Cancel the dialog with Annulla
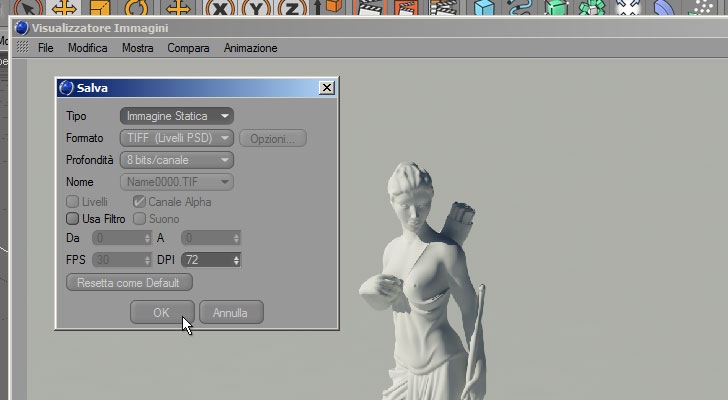 231,312
